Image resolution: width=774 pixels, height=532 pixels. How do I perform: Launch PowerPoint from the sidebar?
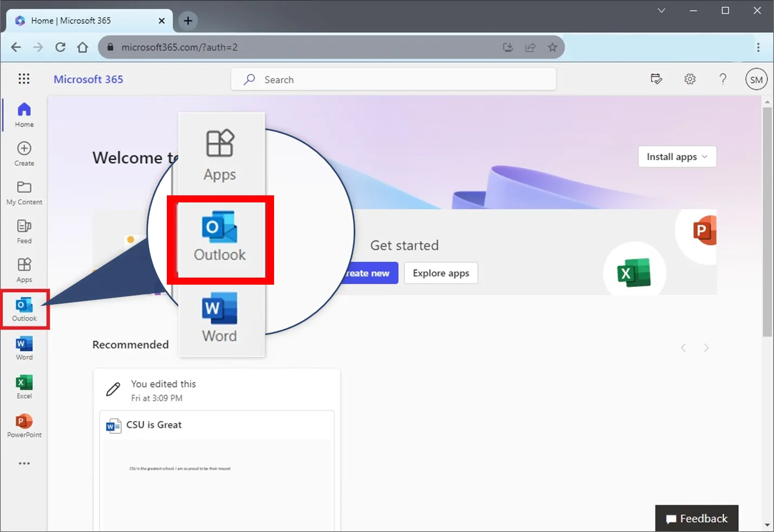24,424
